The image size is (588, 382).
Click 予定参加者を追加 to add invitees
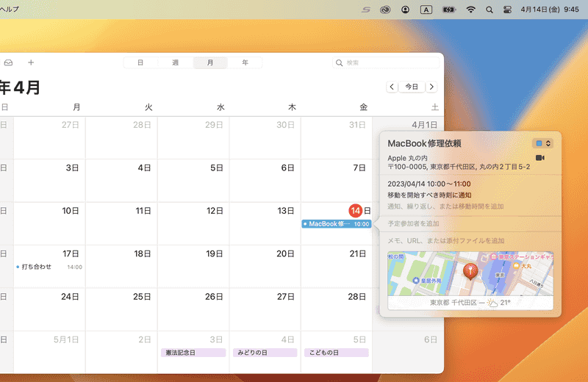[x=413, y=224]
